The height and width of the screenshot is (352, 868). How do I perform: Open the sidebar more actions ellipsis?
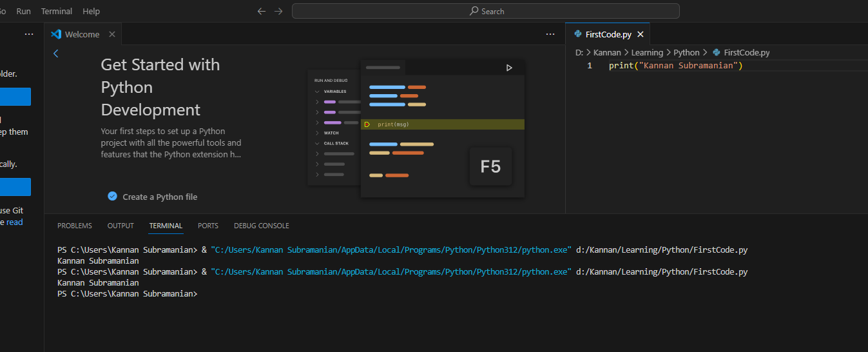tap(28, 34)
